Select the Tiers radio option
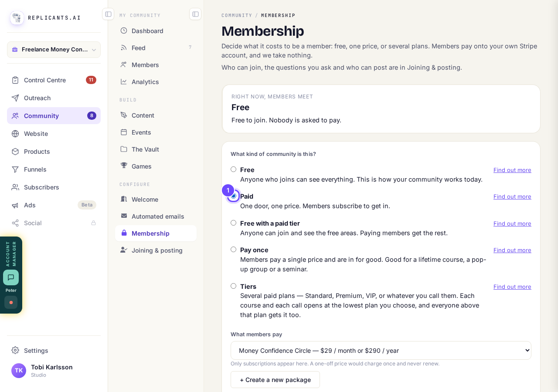Screen dimensions: 558x392 pos(234,286)
